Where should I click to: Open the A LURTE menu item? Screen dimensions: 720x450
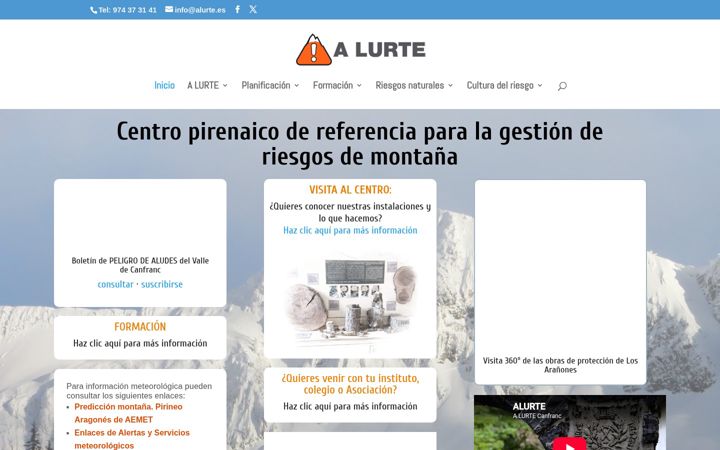click(x=203, y=85)
